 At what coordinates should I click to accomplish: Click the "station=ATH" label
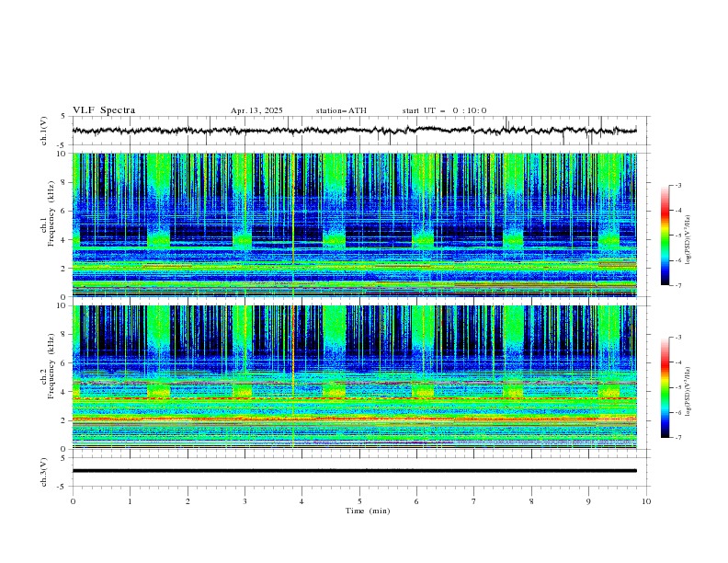coord(341,110)
